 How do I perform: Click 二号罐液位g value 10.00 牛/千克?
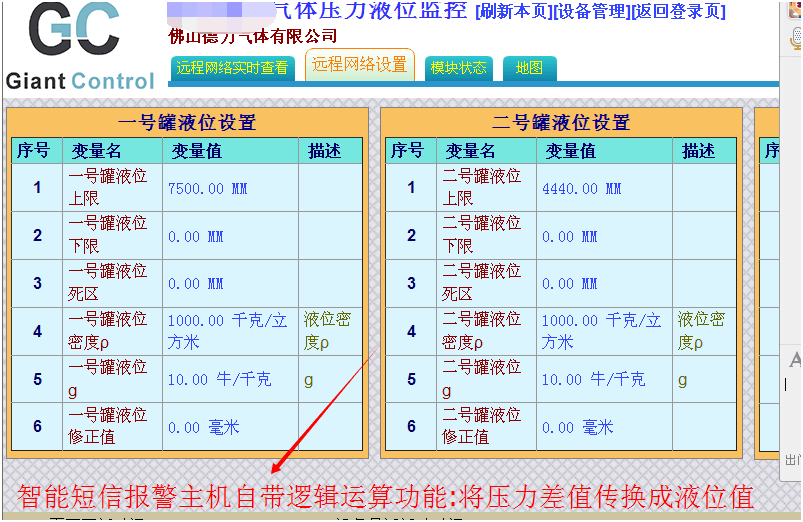tap(593, 379)
